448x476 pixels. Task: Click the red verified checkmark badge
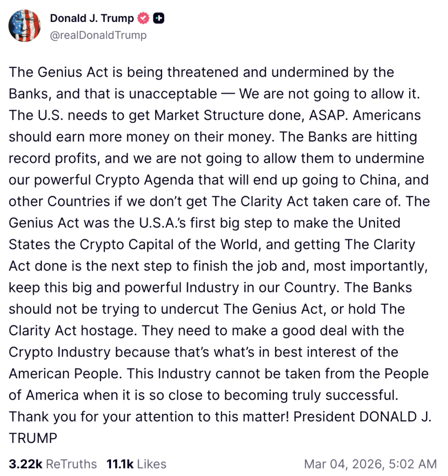pyautogui.click(x=144, y=19)
